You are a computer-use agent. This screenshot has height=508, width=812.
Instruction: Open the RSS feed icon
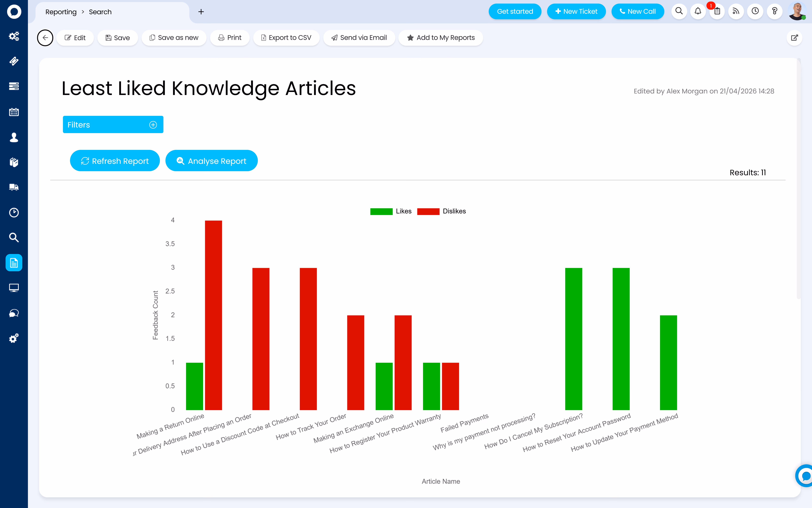736,11
